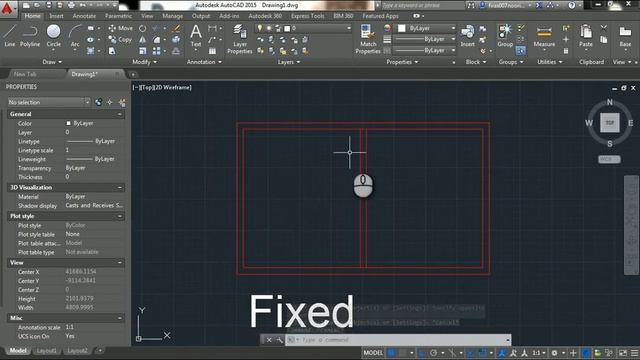Screen dimensions: 640x360
Task: Collapse the 3D Visualization section
Action: pyautogui.click(x=120, y=187)
